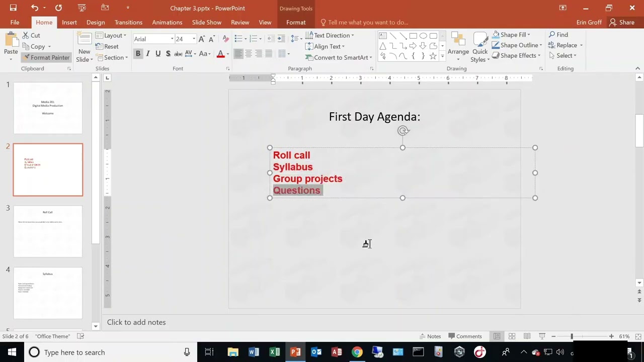Switch to Reading View in status bar
Screen dimensions: 644x362
pyautogui.click(x=527, y=336)
